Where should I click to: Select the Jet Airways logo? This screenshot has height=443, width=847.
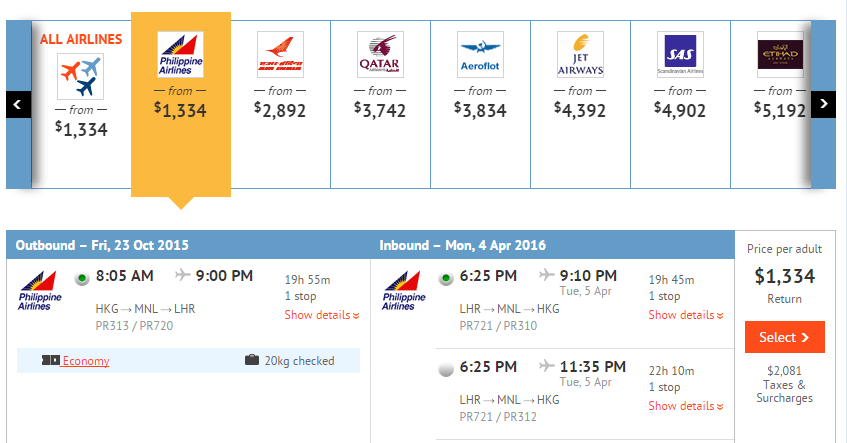point(580,54)
